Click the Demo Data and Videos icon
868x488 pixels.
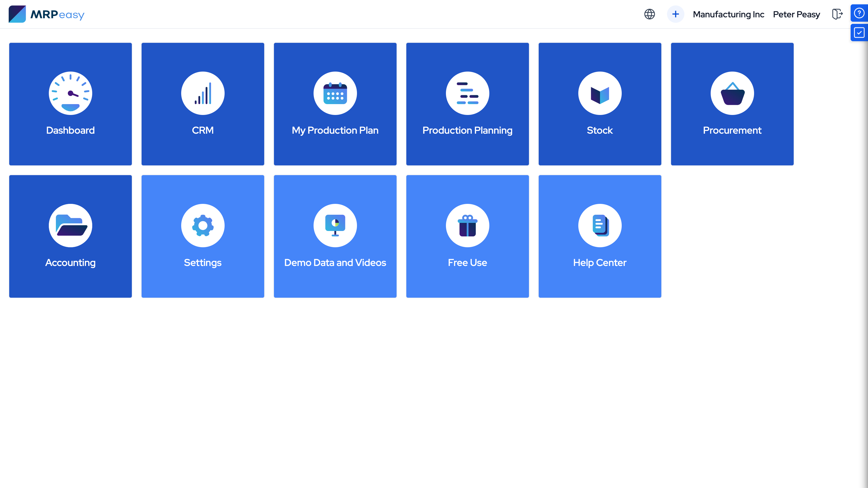335,226
